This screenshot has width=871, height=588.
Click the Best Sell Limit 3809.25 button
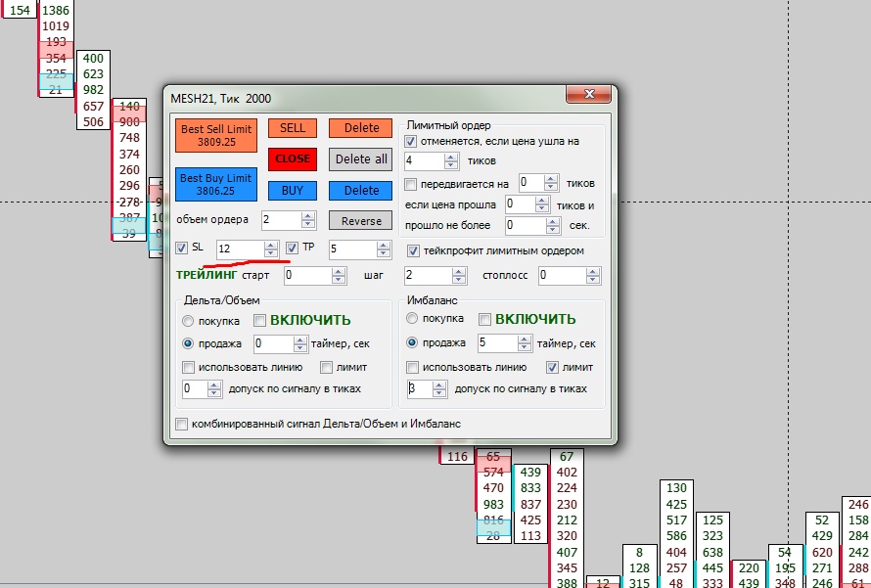pos(216,135)
